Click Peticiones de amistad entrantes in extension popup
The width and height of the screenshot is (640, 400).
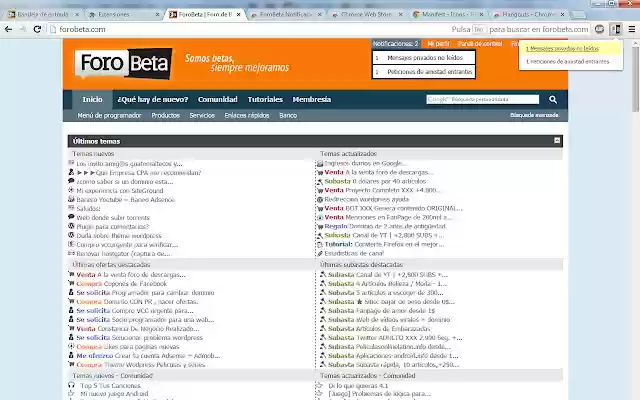point(567,62)
